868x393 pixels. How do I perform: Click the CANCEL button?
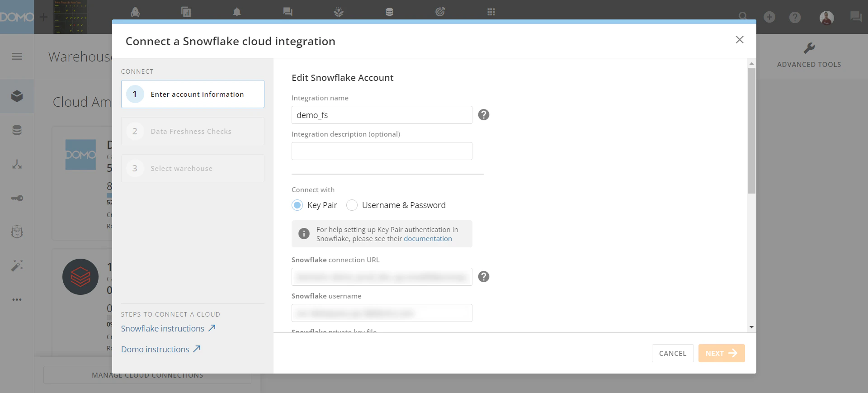coord(673,353)
